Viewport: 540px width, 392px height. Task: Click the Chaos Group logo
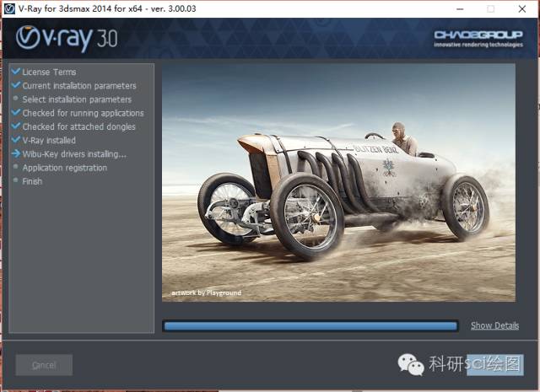tap(478, 39)
